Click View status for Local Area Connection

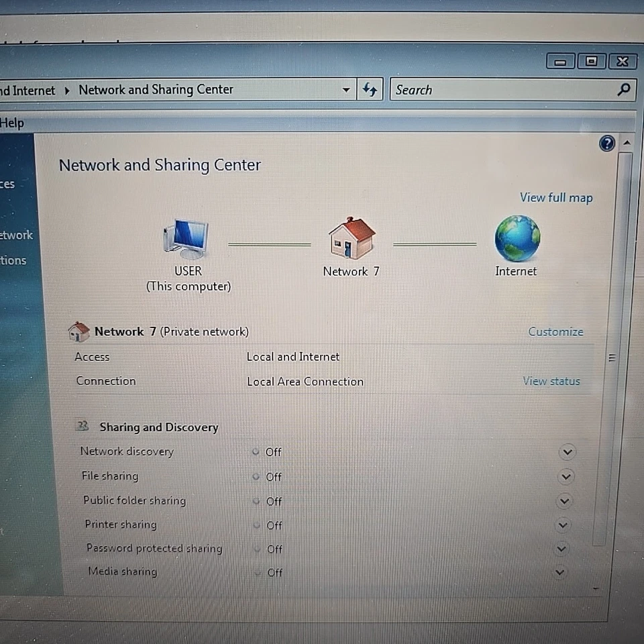[551, 380]
